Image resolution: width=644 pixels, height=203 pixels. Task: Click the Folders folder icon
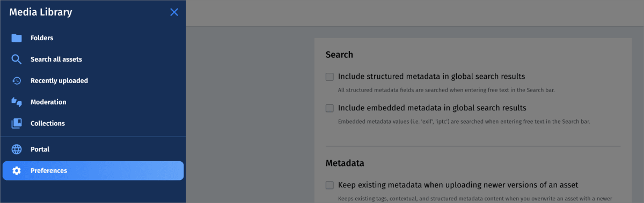pos(17,38)
